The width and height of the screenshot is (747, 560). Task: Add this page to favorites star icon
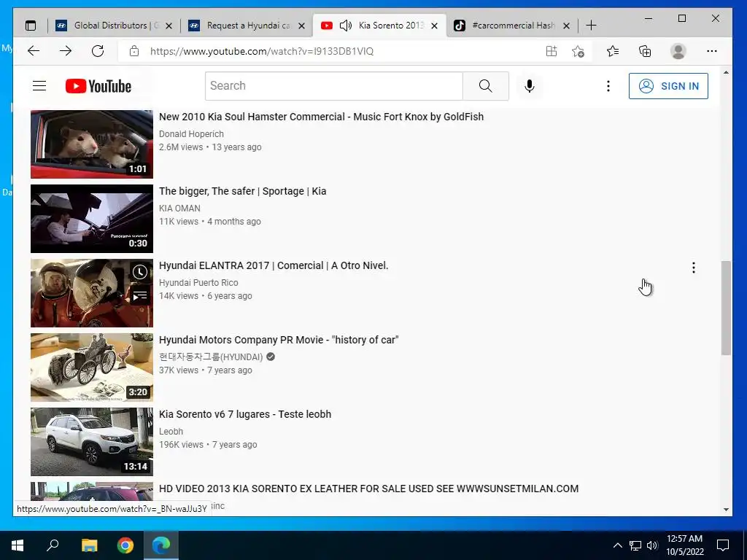click(x=578, y=51)
